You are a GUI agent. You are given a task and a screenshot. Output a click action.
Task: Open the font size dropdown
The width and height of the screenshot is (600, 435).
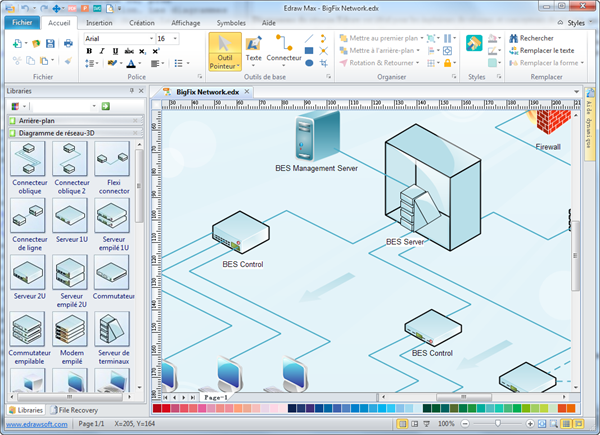[x=175, y=39]
